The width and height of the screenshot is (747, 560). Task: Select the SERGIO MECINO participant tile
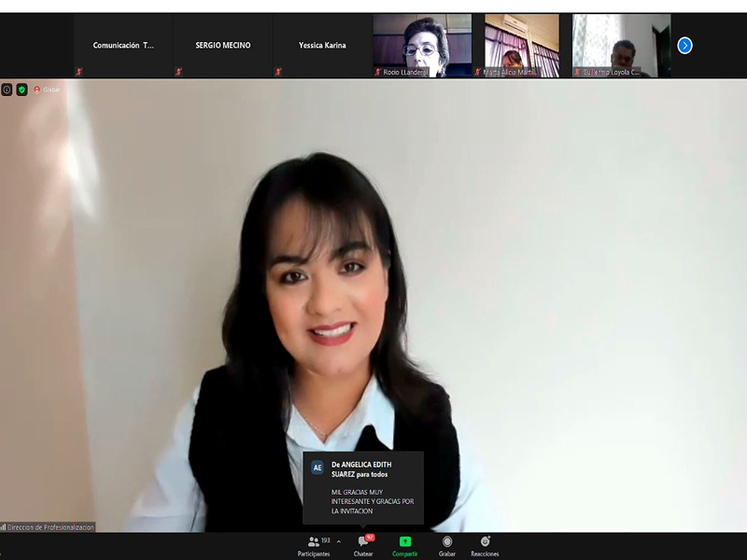click(223, 45)
